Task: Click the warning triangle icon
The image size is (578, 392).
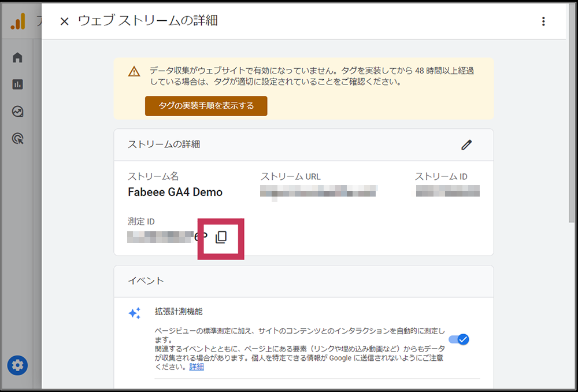Action: coord(134,71)
